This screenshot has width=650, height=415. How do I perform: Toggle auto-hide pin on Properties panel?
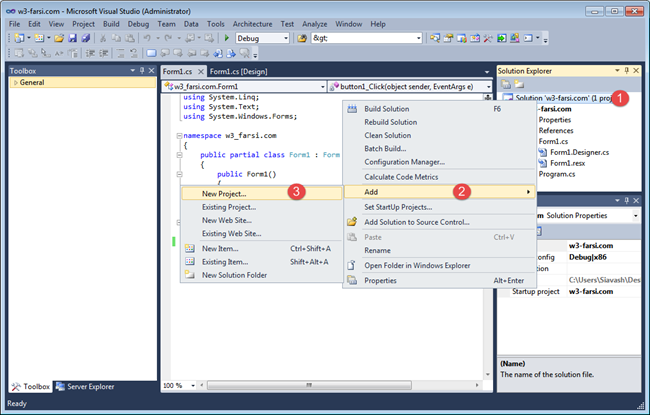pos(627,200)
